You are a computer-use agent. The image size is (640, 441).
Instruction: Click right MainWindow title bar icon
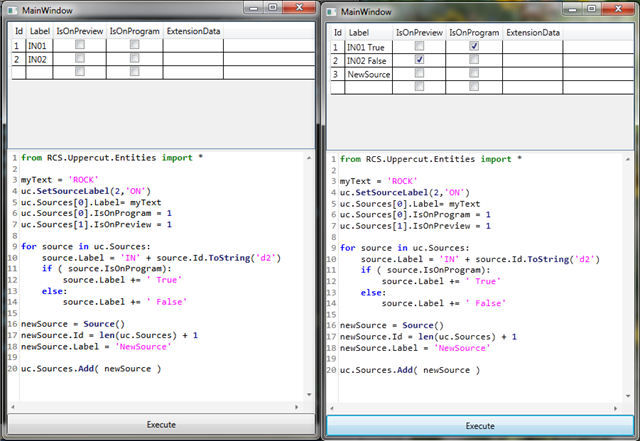332,12
